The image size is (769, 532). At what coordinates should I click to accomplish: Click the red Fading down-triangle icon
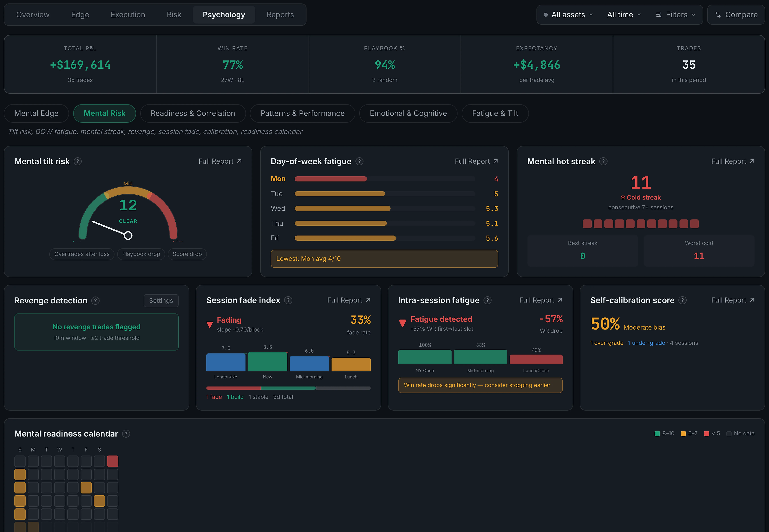coord(210,325)
